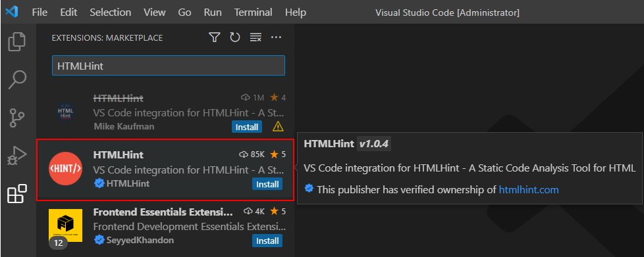
Task: Open the File menu
Action: click(x=40, y=12)
